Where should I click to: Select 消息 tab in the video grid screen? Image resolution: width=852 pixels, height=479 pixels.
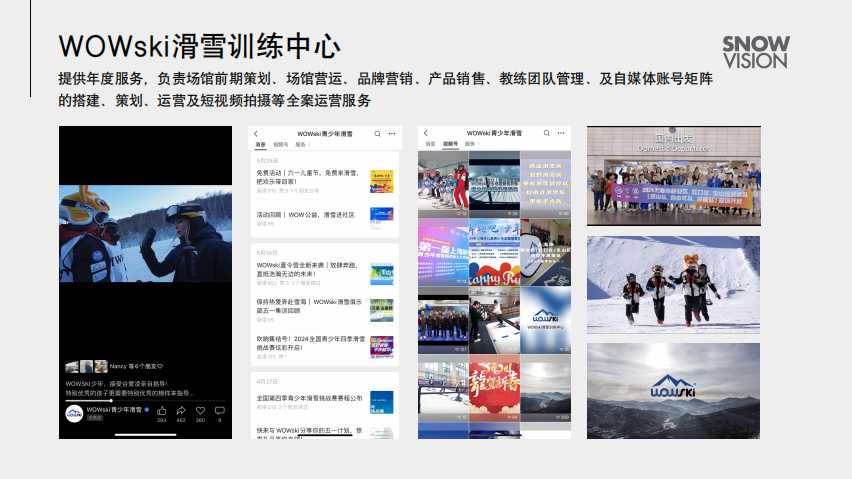[430, 144]
